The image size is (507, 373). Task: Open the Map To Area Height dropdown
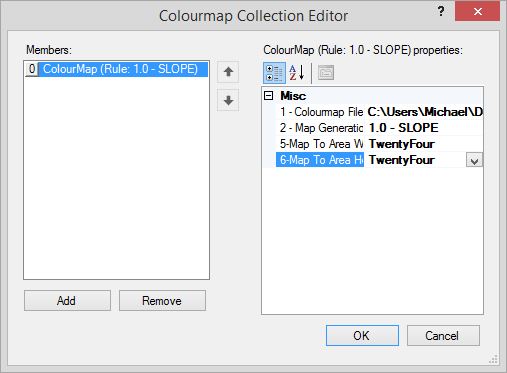[474, 160]
